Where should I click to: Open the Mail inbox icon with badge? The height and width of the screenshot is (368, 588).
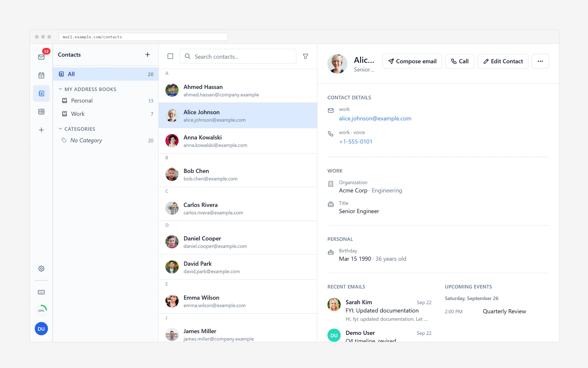click(41, 57)
